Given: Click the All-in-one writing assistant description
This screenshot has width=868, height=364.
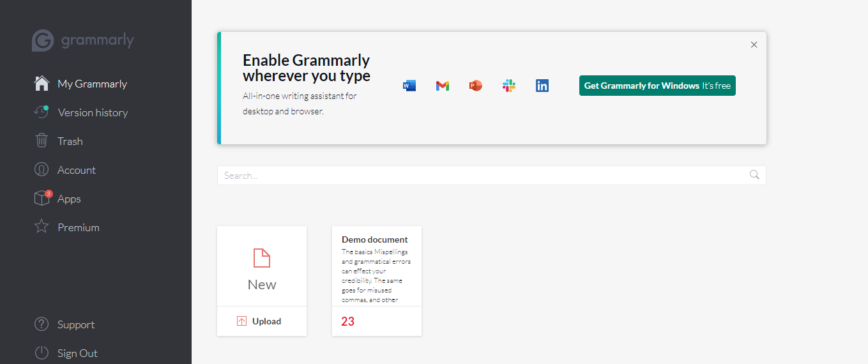Looking at the screenshot, I should (x=300, y=103).
